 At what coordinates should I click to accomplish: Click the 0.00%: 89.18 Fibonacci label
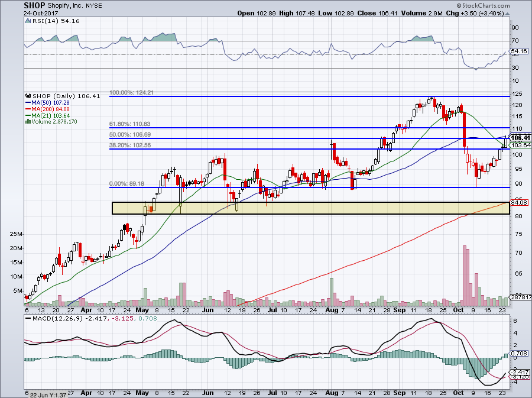[x=126, y=183]
